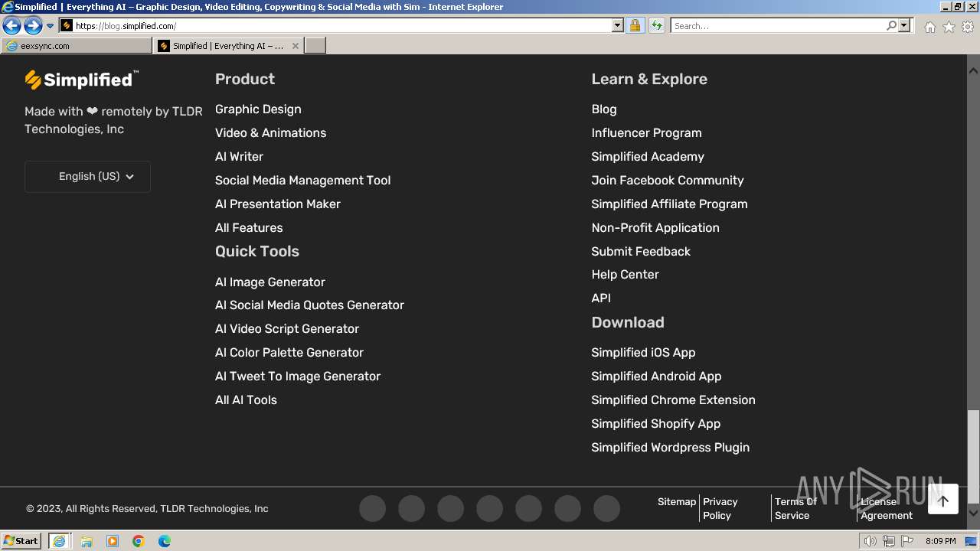Click the search magnifier icon
This screenshot has height=551, width=980.
click(x=891, y=26)
